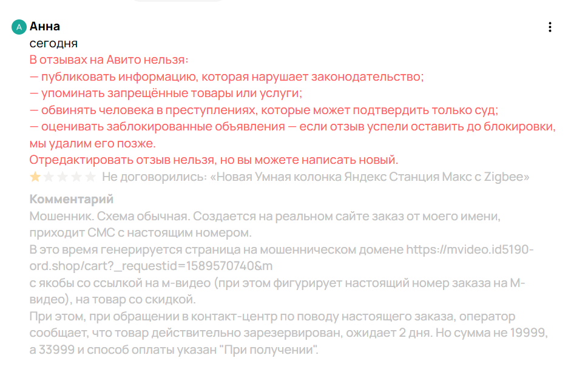The width and height of the screenshot is (588, 375).
Task: Click the review date сегодня
Action: point(53,44)
